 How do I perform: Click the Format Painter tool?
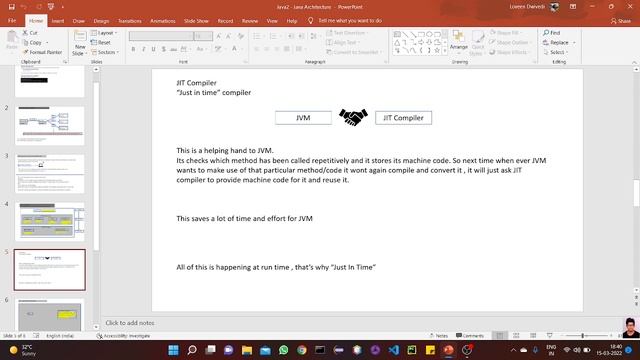[x=42, y=52]
